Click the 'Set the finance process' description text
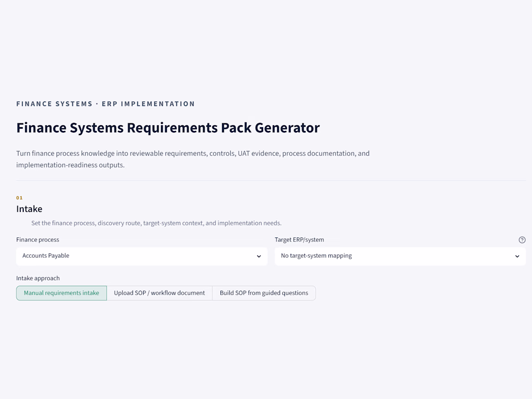The height and width of the screenshot is (399, 532). pyautogui.click(x=156, y=223)
